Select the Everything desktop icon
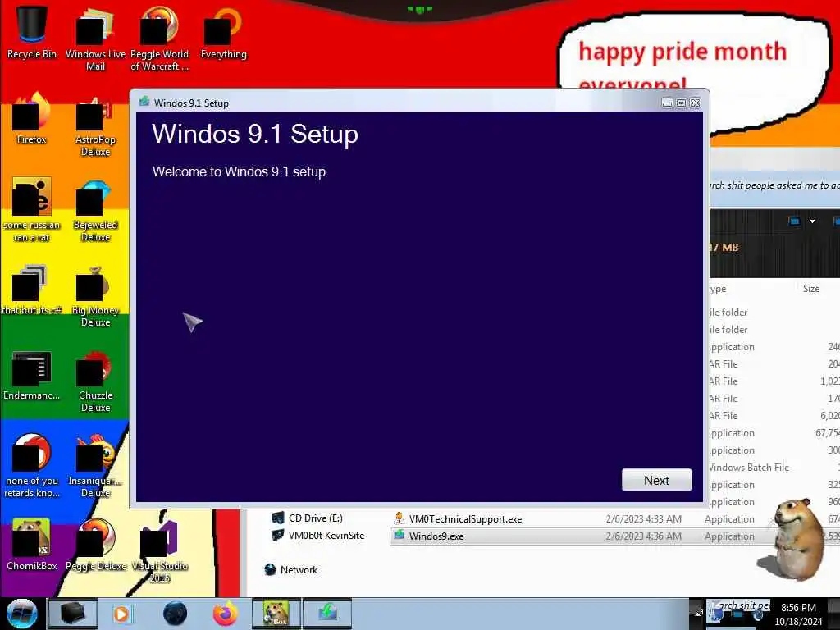This screenshot has width=840, height=630. click(223, 32)
